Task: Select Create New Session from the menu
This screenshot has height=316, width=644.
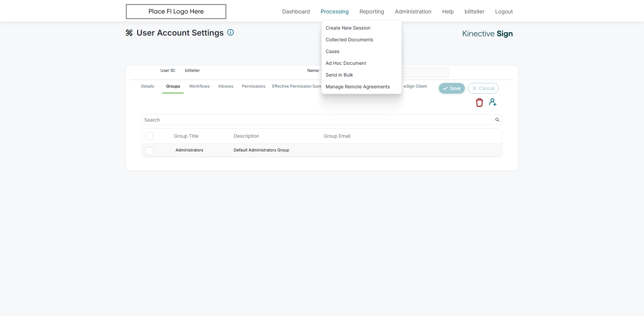Action: (348, 28)
